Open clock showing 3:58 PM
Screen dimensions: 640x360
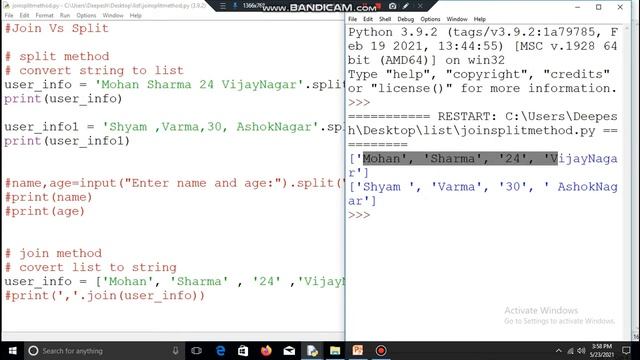click(602, 351)
